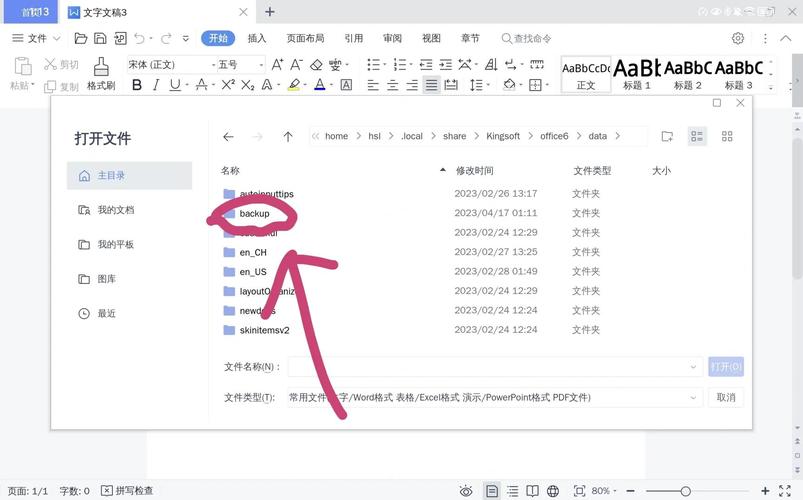Open line spacing dropdown
803x500 pixels.
click(x=488, y=85)
